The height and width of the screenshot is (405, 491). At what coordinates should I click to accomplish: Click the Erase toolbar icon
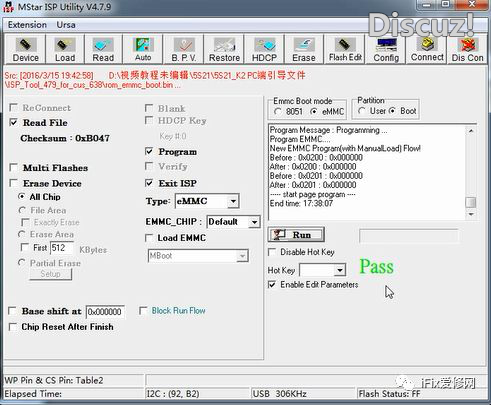304,49
